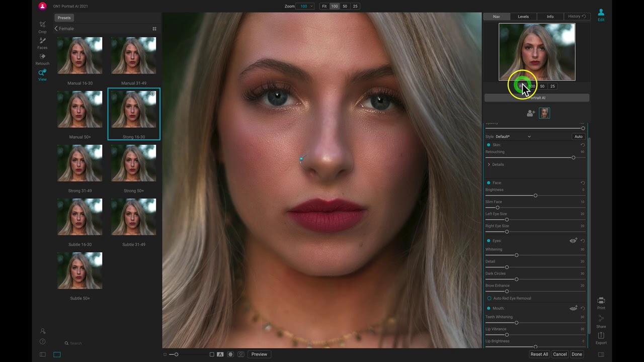The width and height of the screenshot is (644, 362).
Task: Click Cancel
Action: (560, 354)
